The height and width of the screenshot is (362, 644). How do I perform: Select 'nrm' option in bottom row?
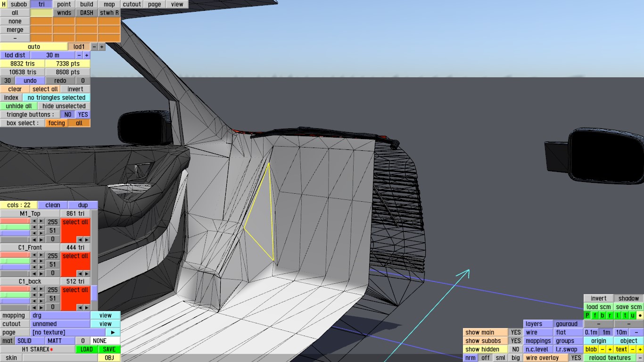click(x=471, y=358)
